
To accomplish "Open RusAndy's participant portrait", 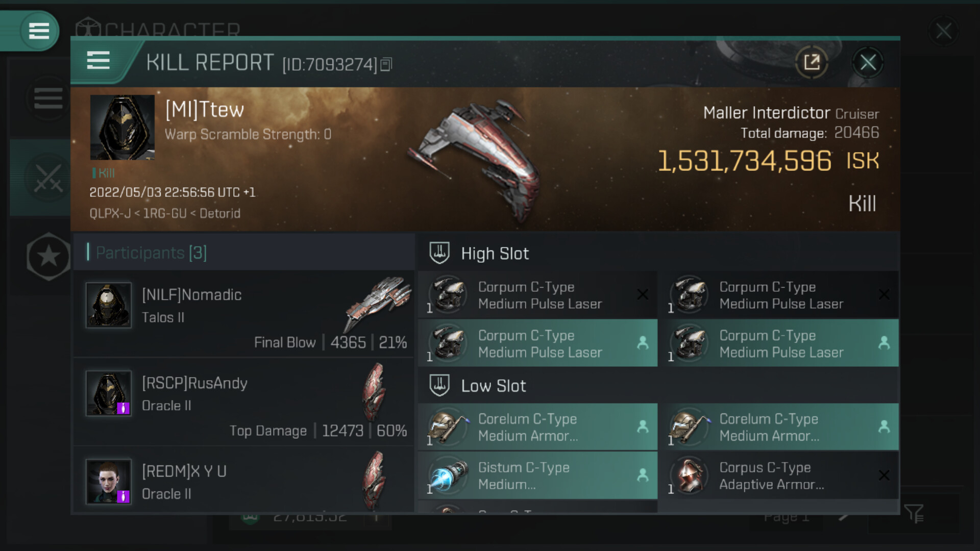I will pyautogui.click(x=109, y=393).
